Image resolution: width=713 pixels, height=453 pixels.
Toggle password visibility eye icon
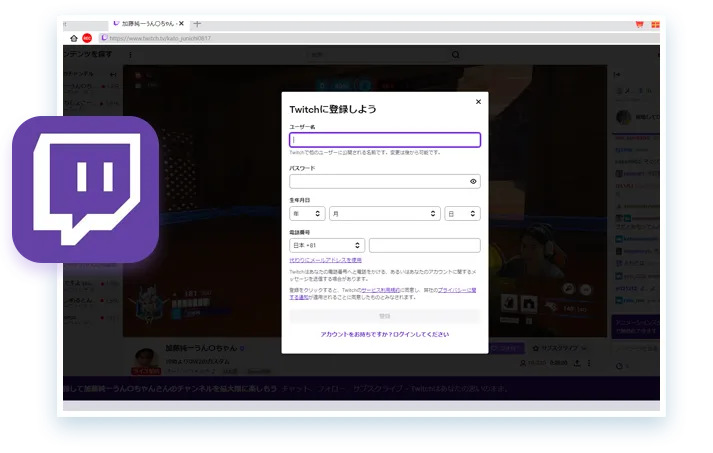(x=473, y=181)
